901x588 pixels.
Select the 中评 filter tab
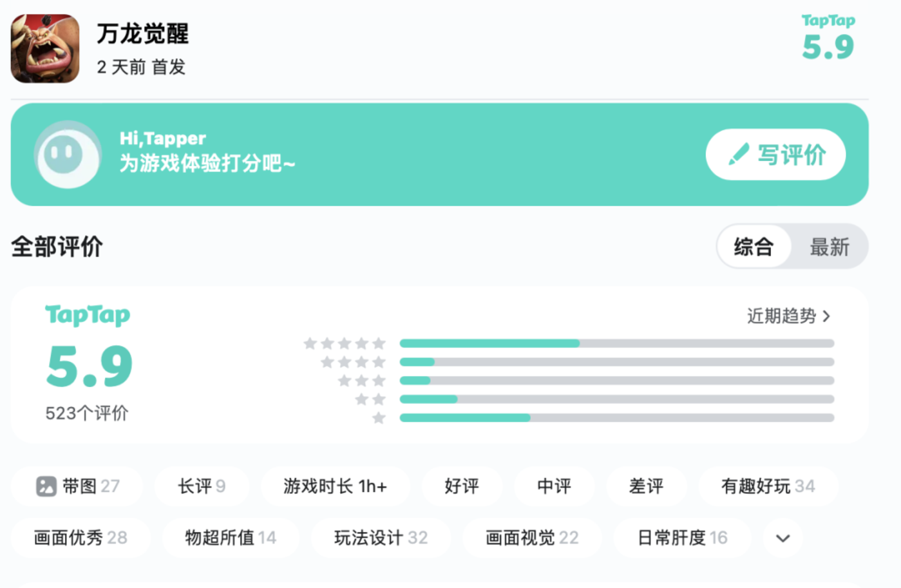[554, 486]
